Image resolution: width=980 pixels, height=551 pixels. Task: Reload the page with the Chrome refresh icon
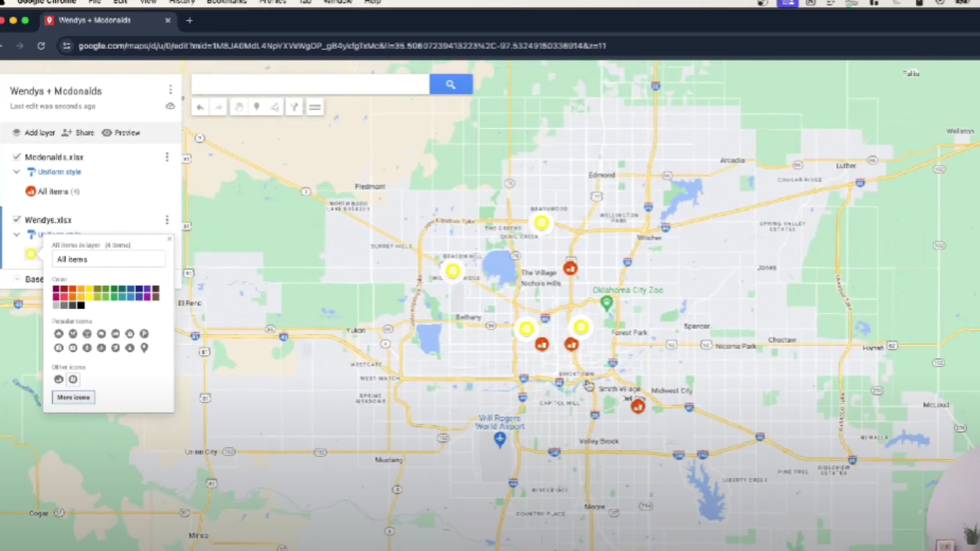(41, 45)
